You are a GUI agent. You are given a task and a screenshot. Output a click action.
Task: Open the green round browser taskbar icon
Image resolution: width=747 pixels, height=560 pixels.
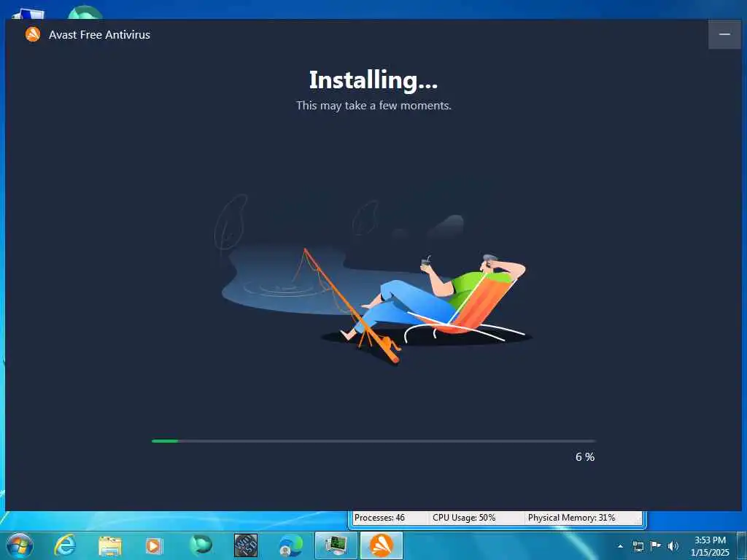[x=201, y=546]
